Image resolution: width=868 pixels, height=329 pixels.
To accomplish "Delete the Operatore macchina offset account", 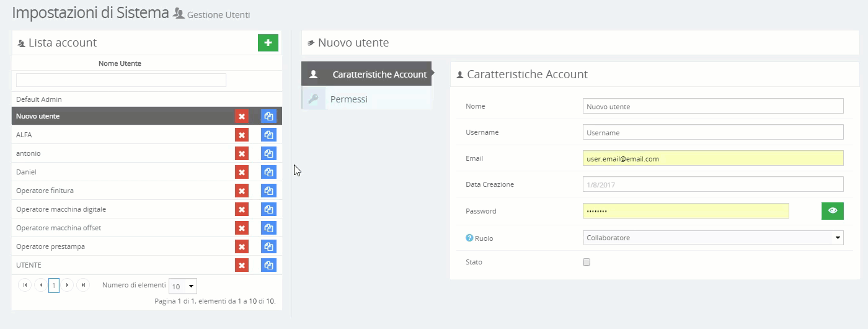I will pyautogui.click(x=242, y=228).
